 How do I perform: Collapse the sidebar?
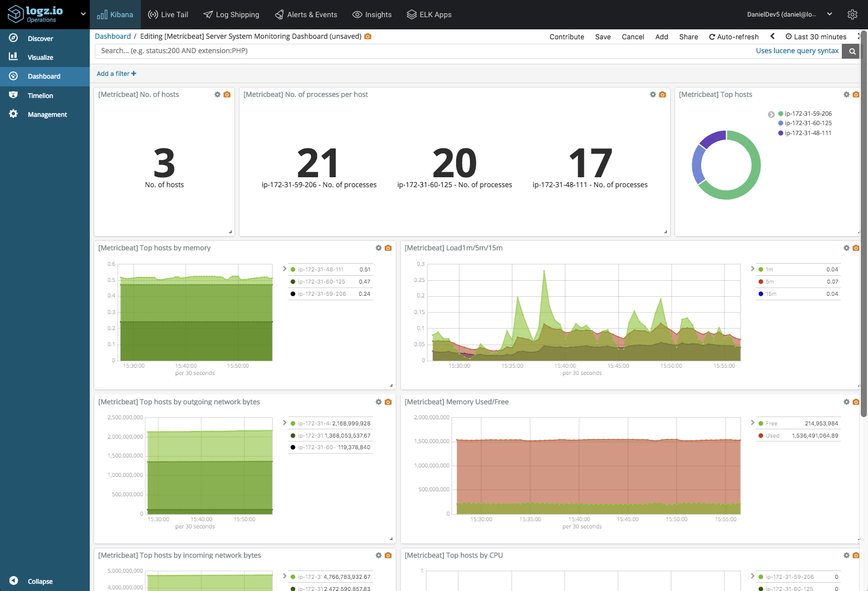32,581
